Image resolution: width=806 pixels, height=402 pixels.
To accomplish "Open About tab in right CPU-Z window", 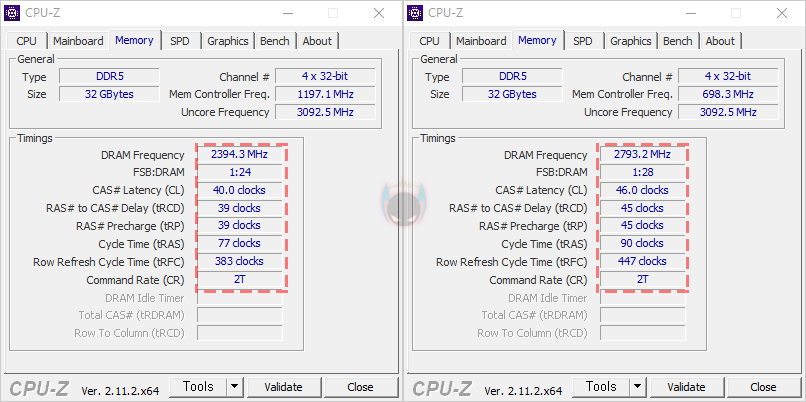I will point(720,41).
